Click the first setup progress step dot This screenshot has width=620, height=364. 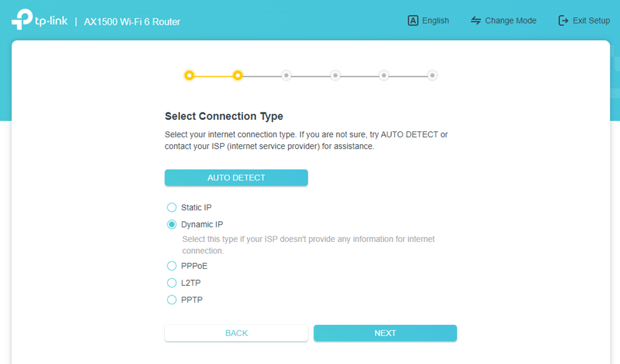189,76
